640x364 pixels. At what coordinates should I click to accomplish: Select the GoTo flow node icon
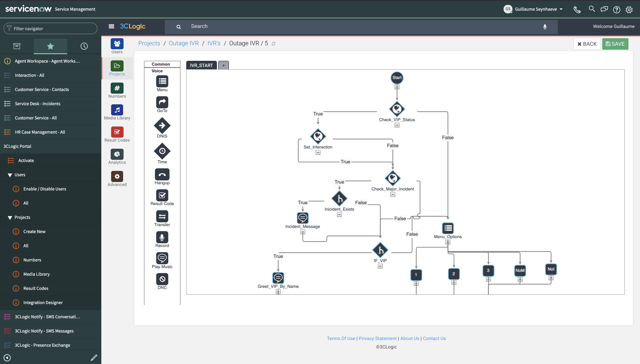(162, 102)
